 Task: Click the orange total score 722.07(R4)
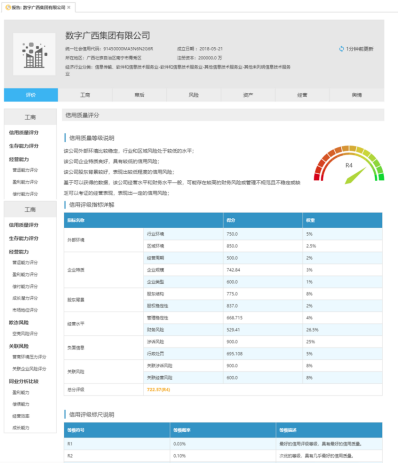pos(159,389)
